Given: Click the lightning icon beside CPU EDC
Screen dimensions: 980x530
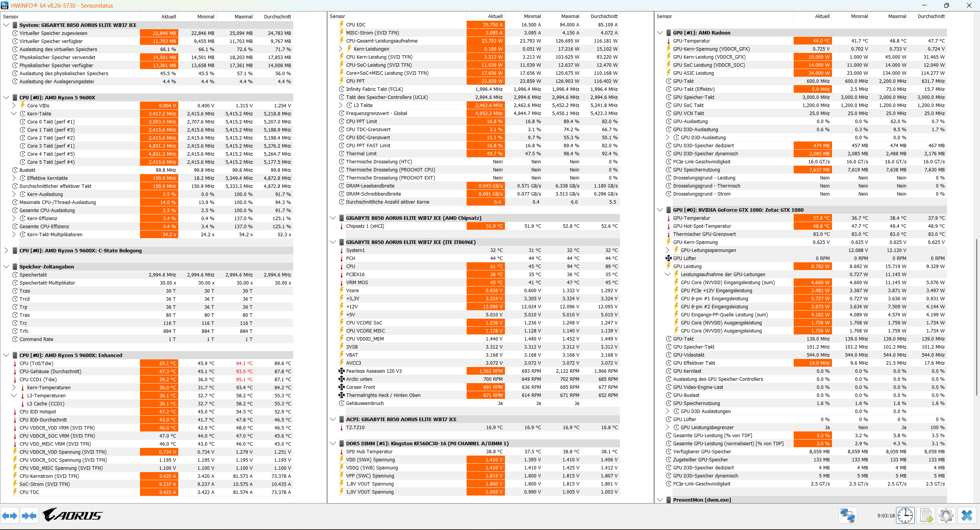Looking at the screenshot, I should (x=341, y=25).
